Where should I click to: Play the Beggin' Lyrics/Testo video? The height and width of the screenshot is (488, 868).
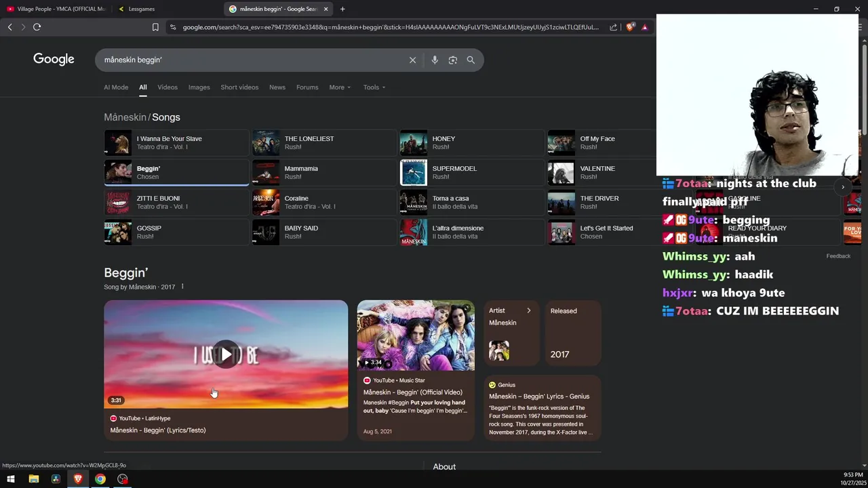coord(226,354)
